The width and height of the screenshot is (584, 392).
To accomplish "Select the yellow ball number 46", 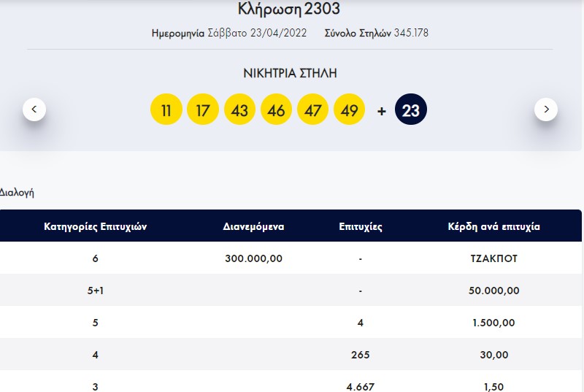I will [x=276, y=110].
